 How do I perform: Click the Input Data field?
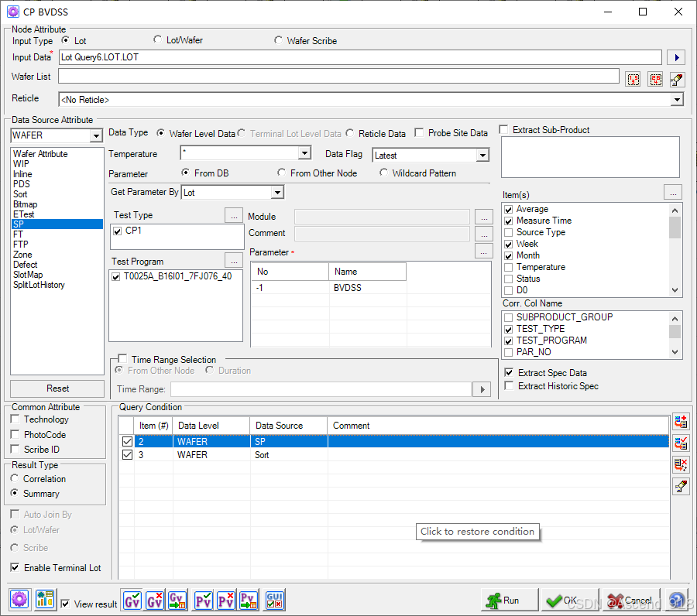coord(360,56)
